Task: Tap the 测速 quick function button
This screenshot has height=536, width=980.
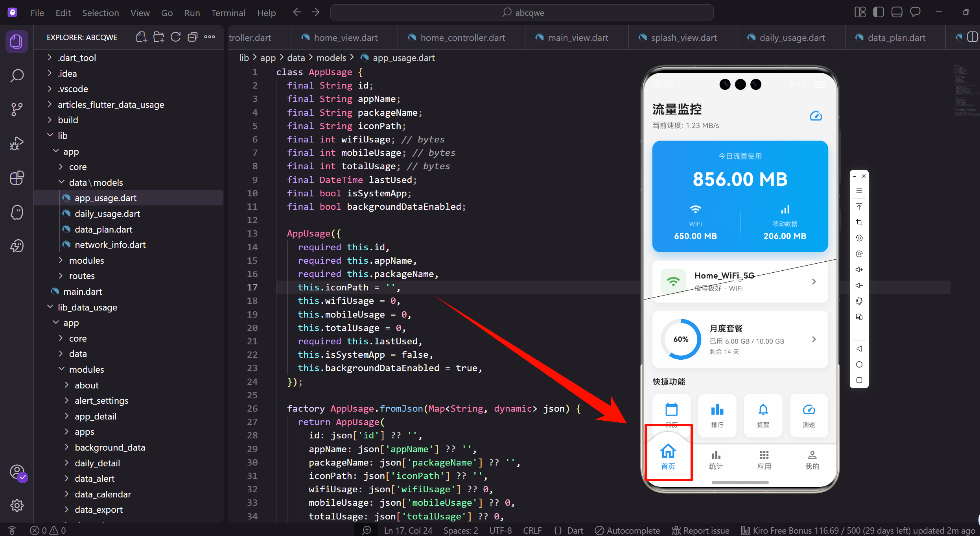Action: (x=809, y=415)
